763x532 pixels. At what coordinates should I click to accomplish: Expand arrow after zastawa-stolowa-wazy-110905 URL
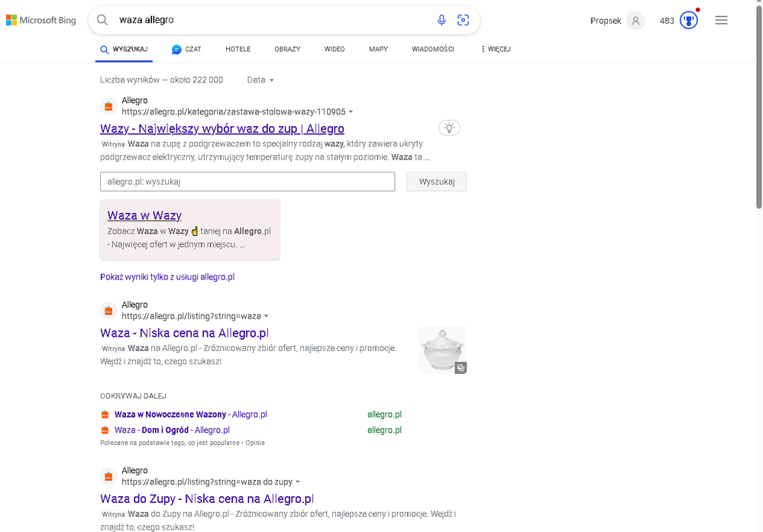click(x=351, y=112)
